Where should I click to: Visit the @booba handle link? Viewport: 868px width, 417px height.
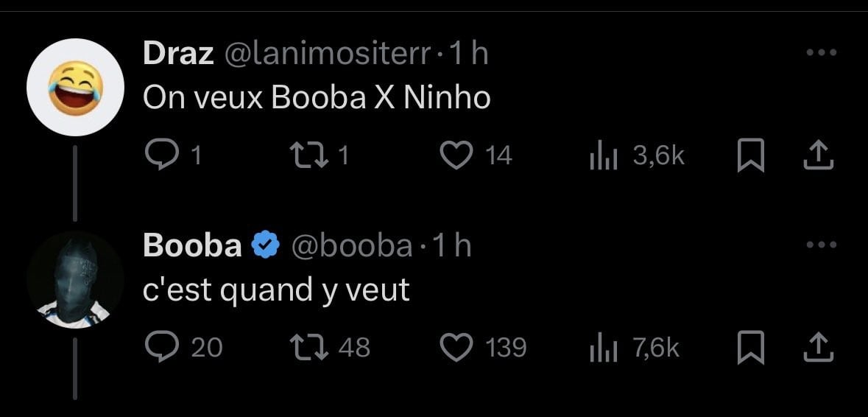351,246
